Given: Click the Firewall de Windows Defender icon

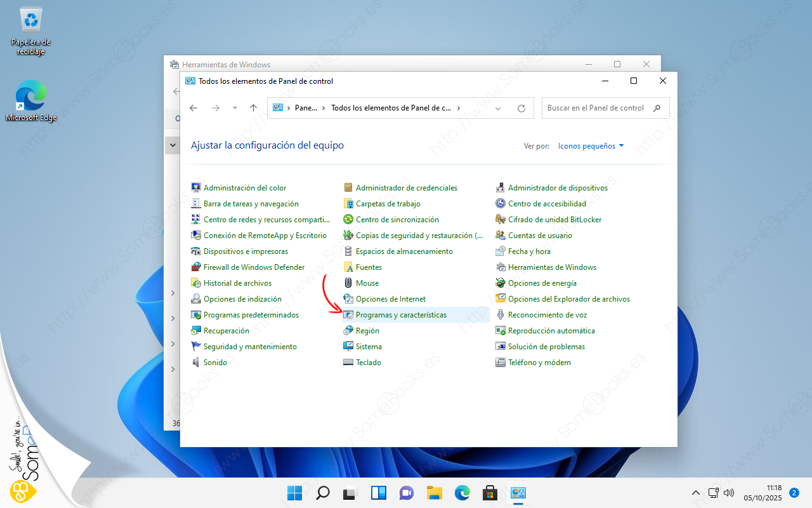Looking at the screenshot, I should click(x=196, y=267).
